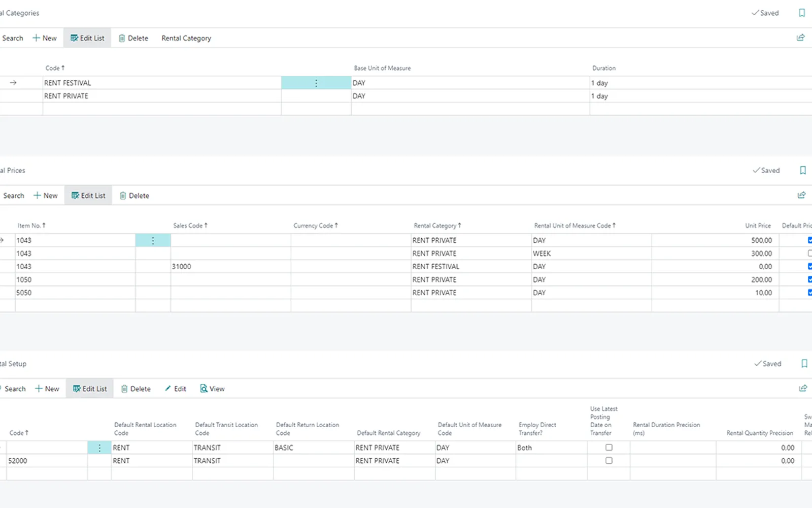Click Delete in Rental Prices toolbar
The image size is (812, 508).
pyautogui.click(x=134, y=196)
